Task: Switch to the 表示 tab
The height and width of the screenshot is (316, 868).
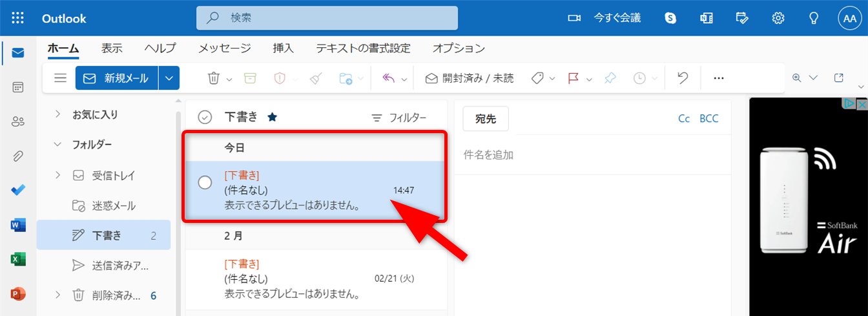Action: point(112,48)
